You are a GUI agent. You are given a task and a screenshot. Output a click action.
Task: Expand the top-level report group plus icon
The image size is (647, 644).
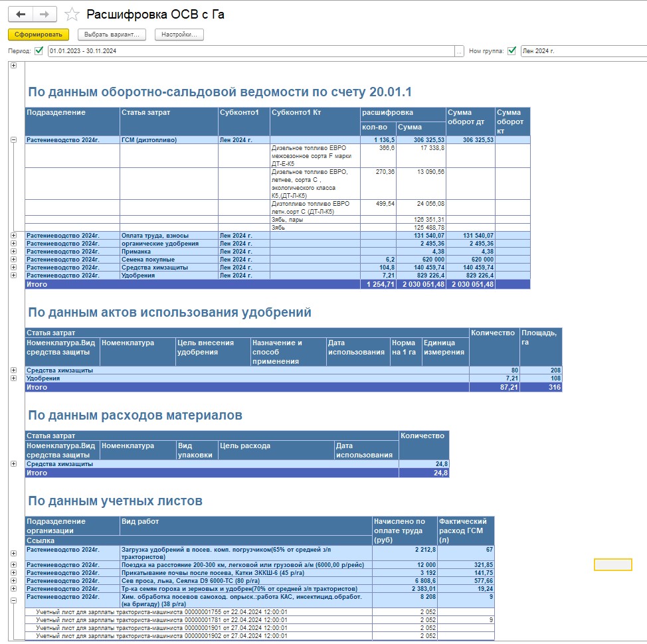(13, 65)
